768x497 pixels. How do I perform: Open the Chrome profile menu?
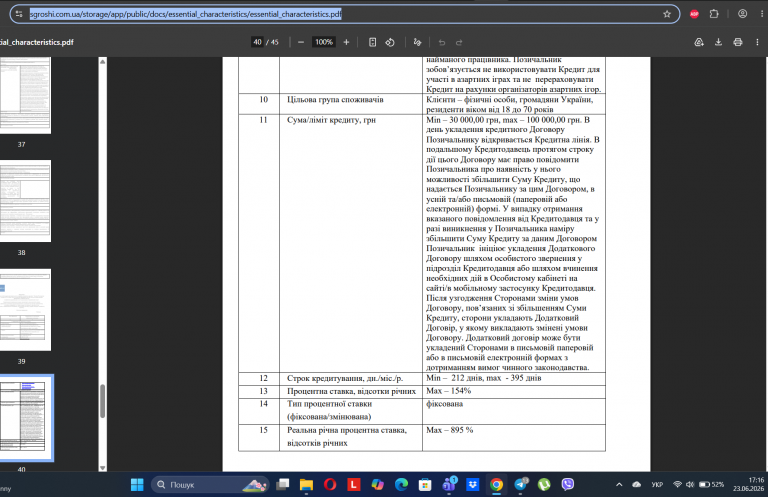pos(743,14)
